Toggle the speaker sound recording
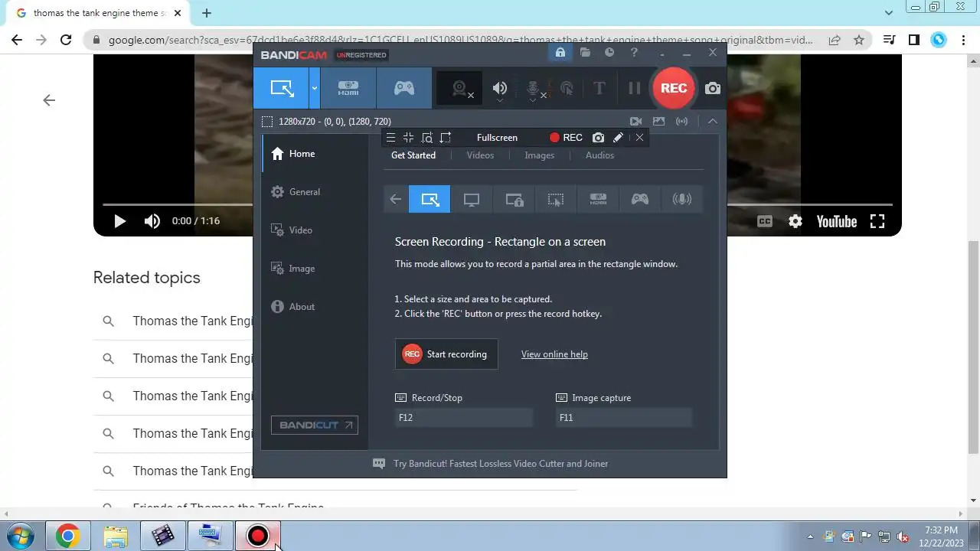 click(x=500, y=89)
